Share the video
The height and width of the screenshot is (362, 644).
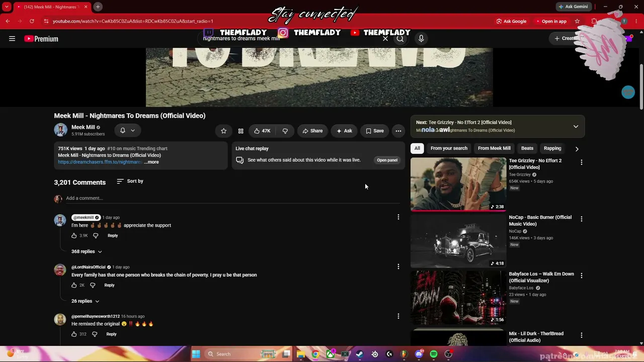click(x=312, y=131)
